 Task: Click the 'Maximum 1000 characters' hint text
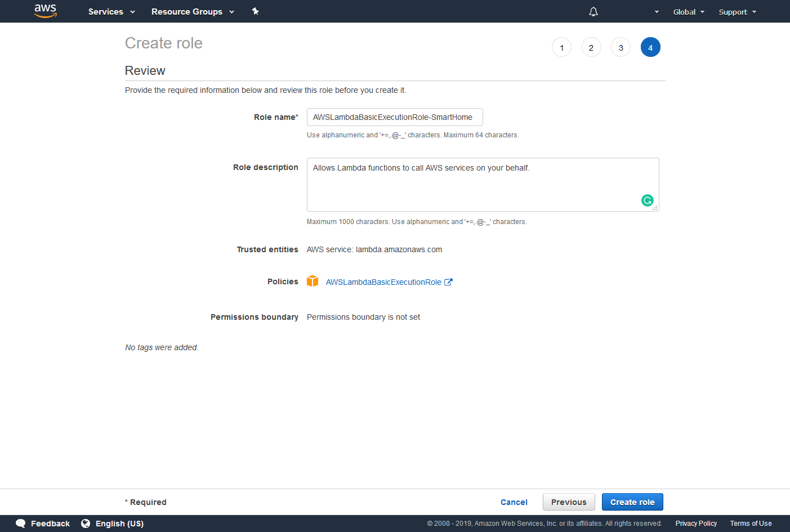pyautogui.click(x=349, y=222)
